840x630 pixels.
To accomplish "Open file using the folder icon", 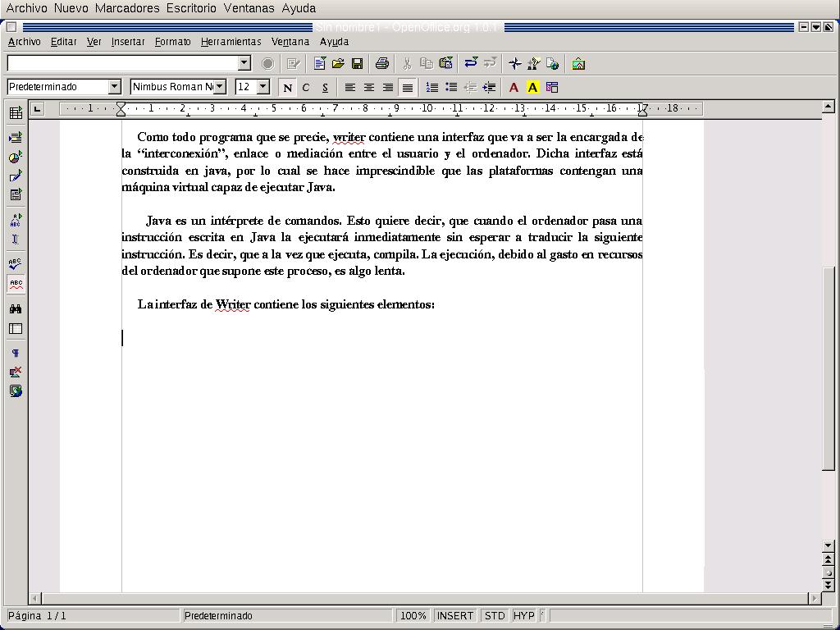I will tap(338, 63).
